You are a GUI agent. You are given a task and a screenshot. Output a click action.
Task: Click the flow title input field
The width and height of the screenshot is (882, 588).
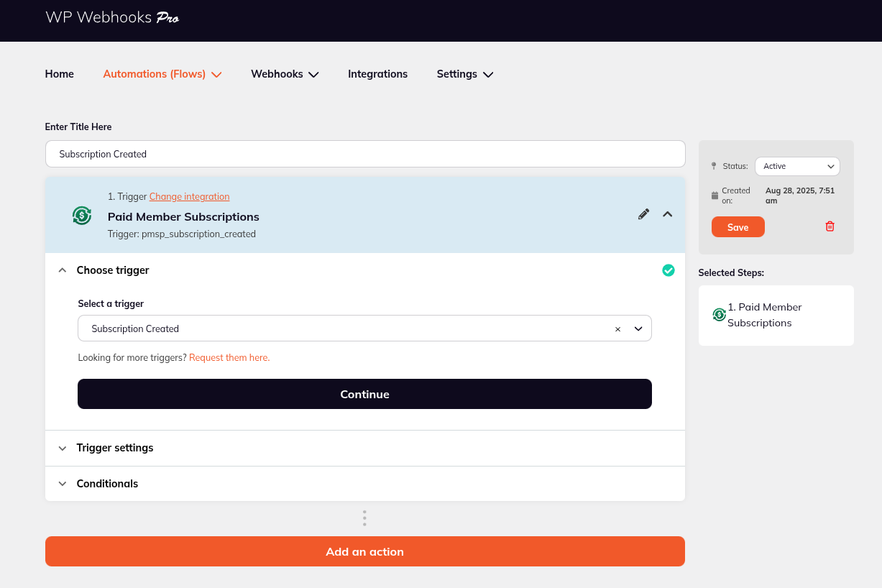[364, 154]
